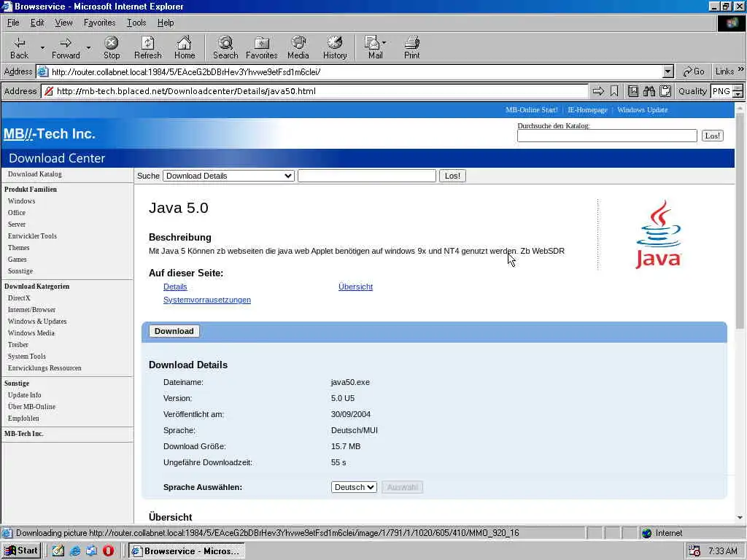Open Update Info in sidebar
The image size is (747, 560).
pyautogui.click(x=24, y=394)
